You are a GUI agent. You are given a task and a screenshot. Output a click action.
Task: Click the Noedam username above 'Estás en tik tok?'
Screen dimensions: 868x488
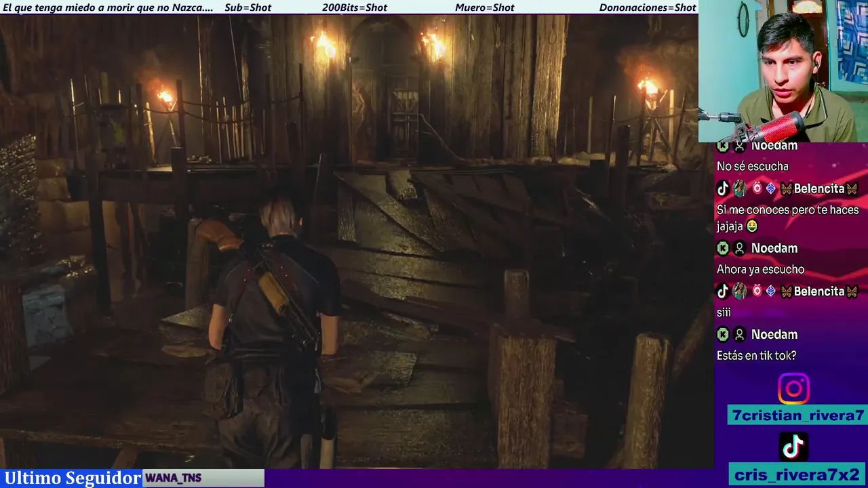(774, 334)
